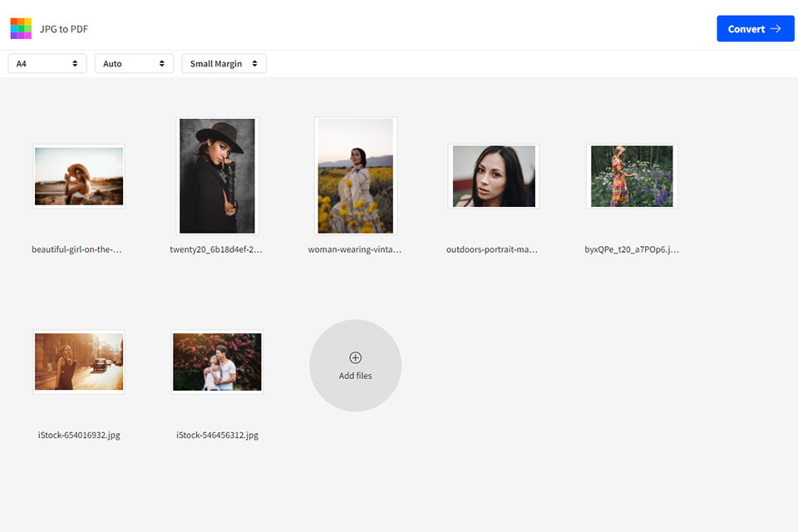The image size is (798, 532).
Task: Click the Add files circle button
Action: point(355,366)
